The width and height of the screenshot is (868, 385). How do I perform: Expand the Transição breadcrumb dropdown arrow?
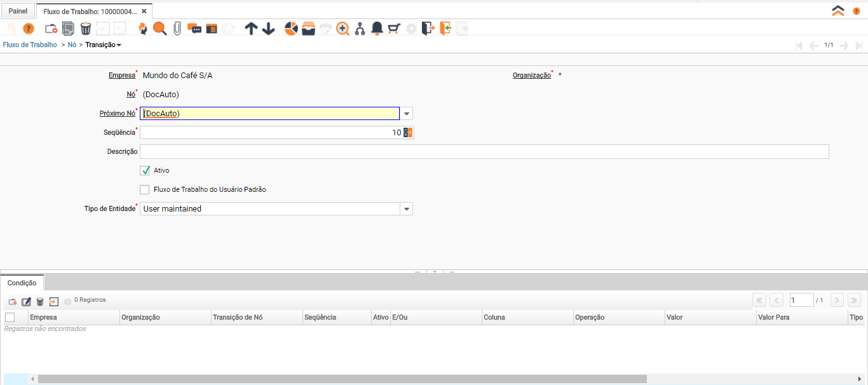coord(119,45)
